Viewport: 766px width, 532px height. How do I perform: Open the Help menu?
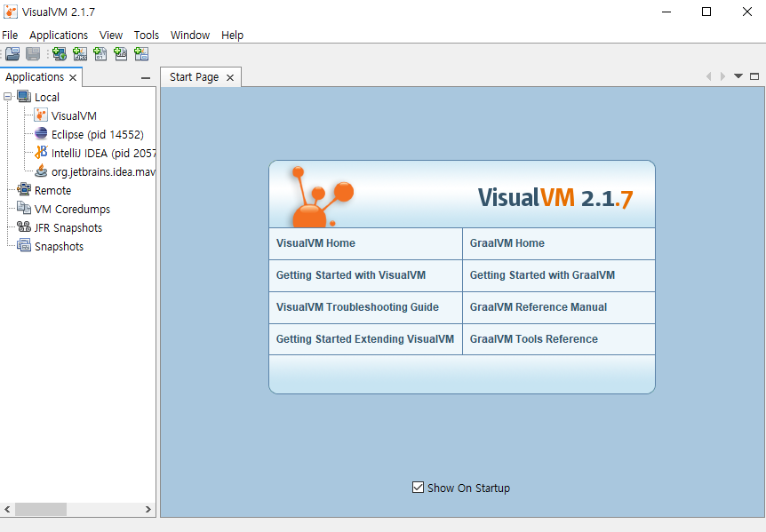coord(232,36)
